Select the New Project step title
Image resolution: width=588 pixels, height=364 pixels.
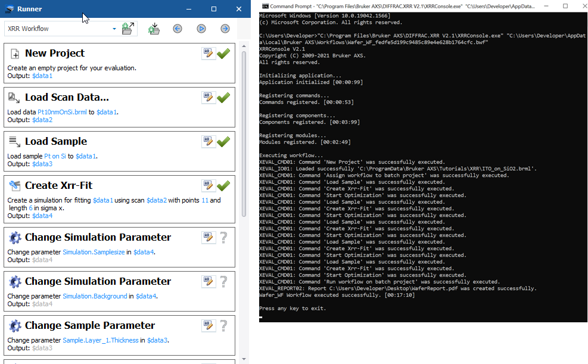tap(55, 53)
